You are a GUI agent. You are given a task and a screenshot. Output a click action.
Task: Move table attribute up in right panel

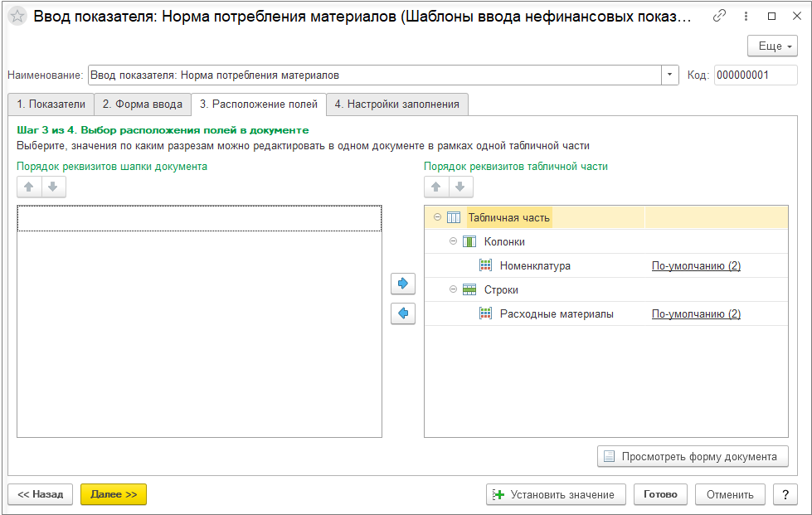pyautogui.click(x=436, y=187)
